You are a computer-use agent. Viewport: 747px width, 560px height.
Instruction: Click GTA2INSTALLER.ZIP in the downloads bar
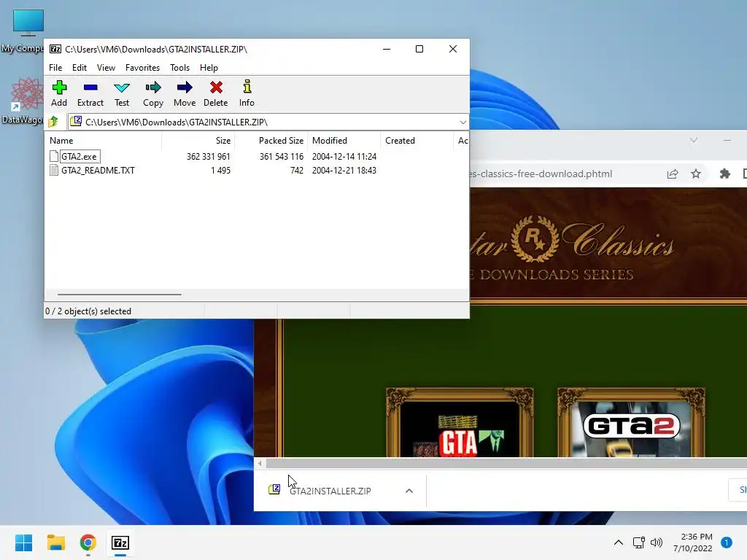(x=330, y=491)
